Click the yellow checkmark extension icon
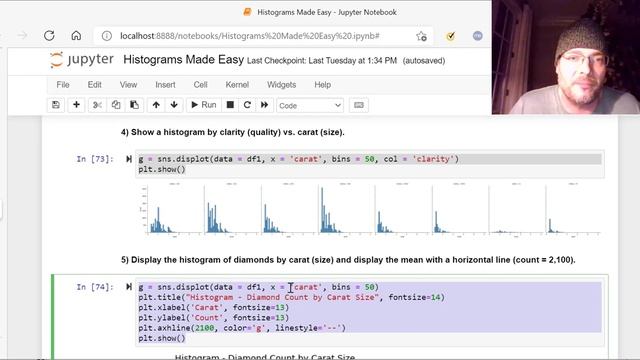640x360 pixels. pos(451,36)
